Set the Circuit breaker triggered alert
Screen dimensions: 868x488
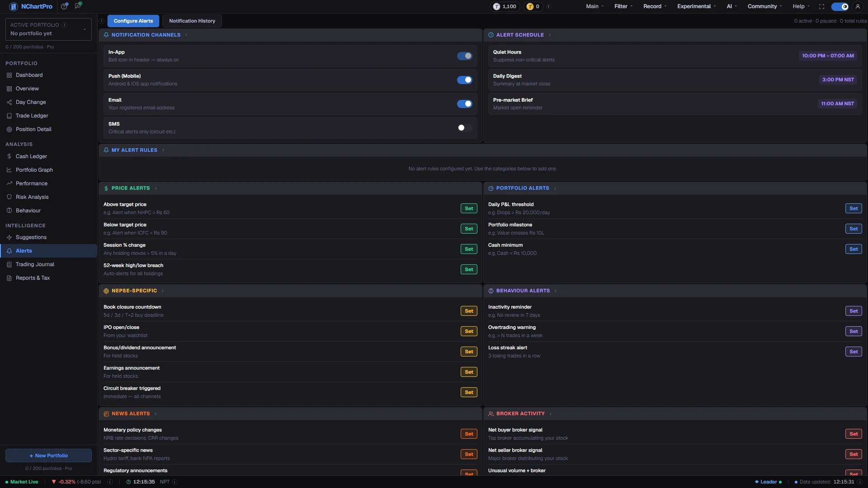point(469,392)
